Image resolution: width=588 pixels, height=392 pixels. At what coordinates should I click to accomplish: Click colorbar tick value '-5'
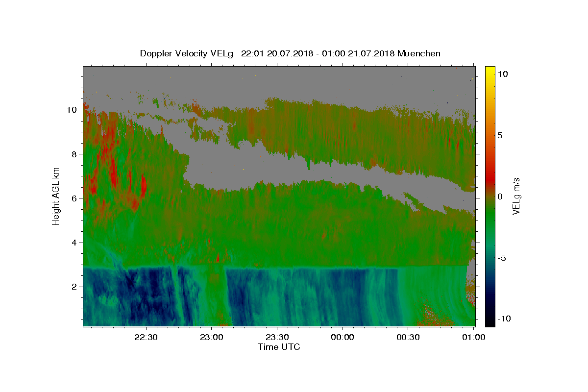click(x=502, y=258)
